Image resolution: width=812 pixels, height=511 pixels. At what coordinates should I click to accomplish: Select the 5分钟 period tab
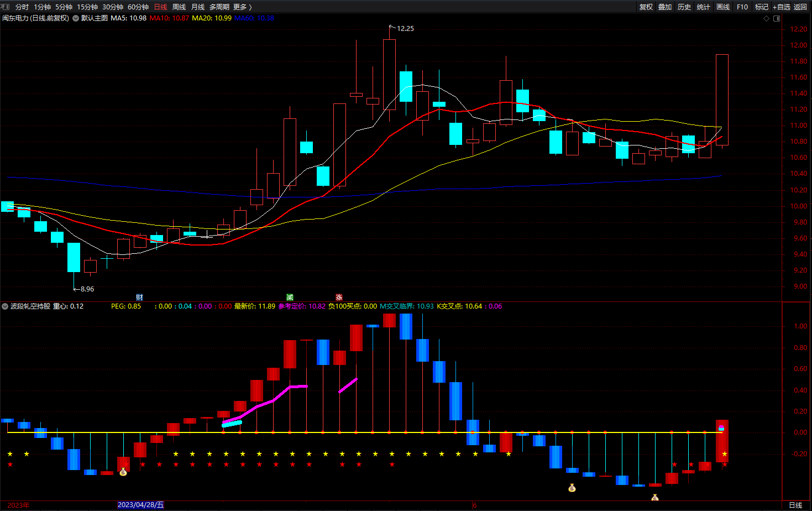point(64,7)
